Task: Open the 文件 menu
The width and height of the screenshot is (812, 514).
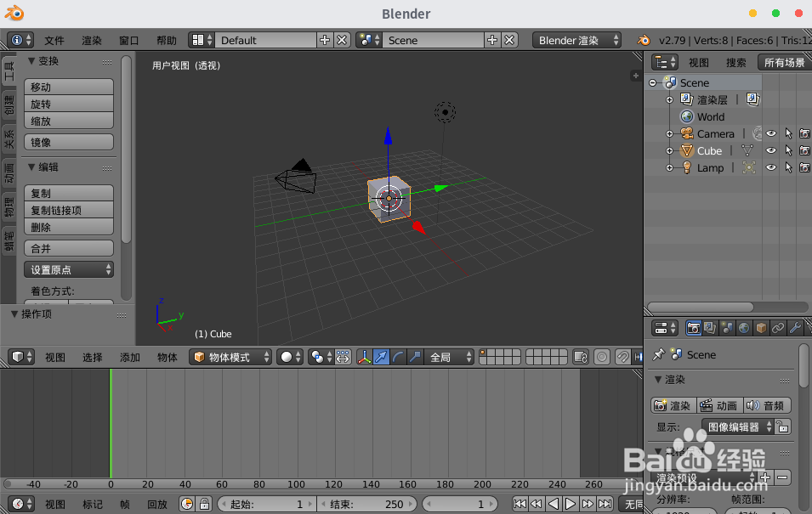Action: tap(54, 41)
